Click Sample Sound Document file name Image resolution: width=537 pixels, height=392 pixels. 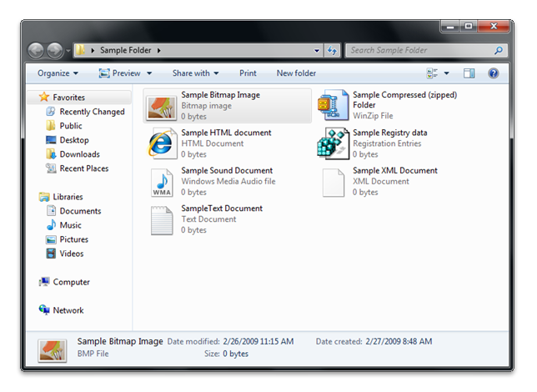click(x=227, y=171)
